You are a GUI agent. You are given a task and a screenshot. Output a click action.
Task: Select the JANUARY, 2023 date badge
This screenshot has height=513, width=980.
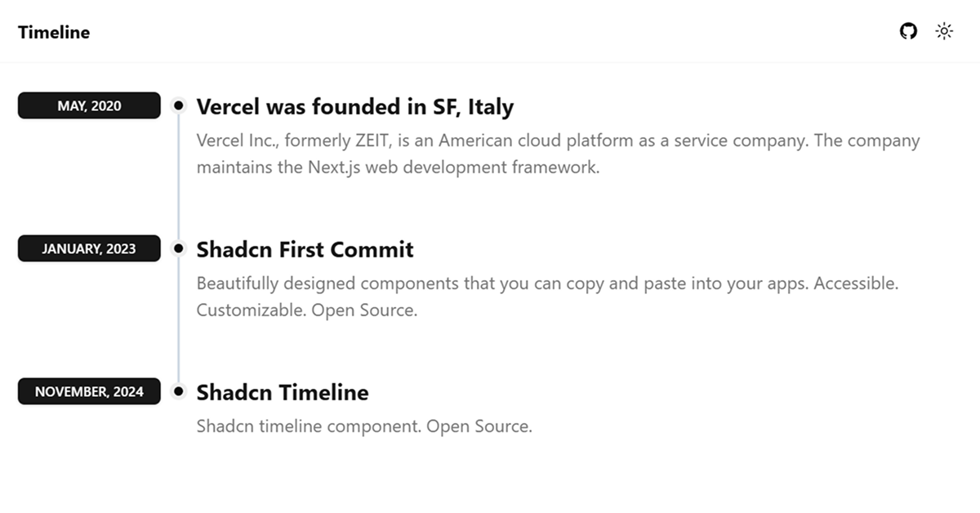(x=89, y=248)
